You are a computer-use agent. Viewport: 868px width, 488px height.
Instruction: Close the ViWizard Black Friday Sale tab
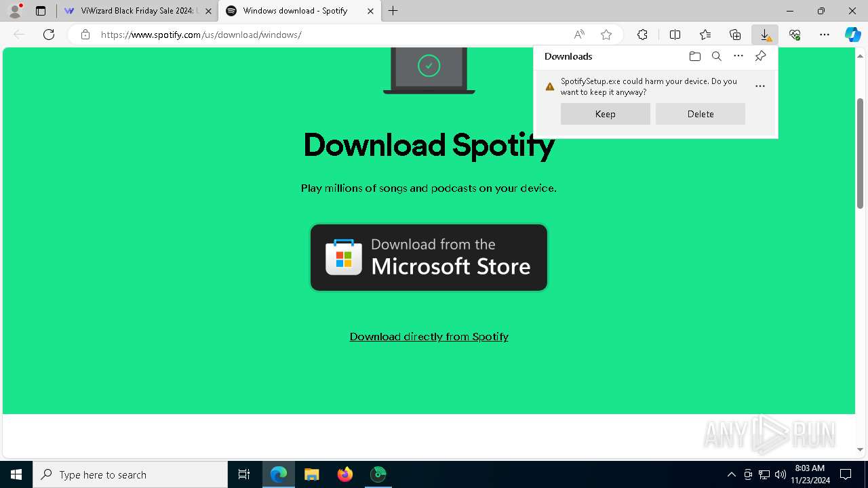click(209, 11)
